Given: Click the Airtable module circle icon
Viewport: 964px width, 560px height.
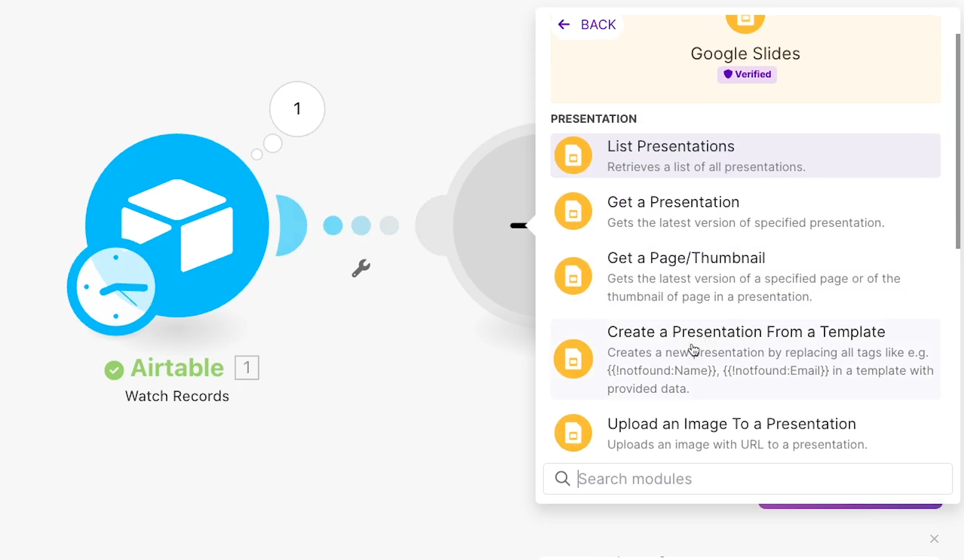Looking at the screenshot, I should 177,224.
